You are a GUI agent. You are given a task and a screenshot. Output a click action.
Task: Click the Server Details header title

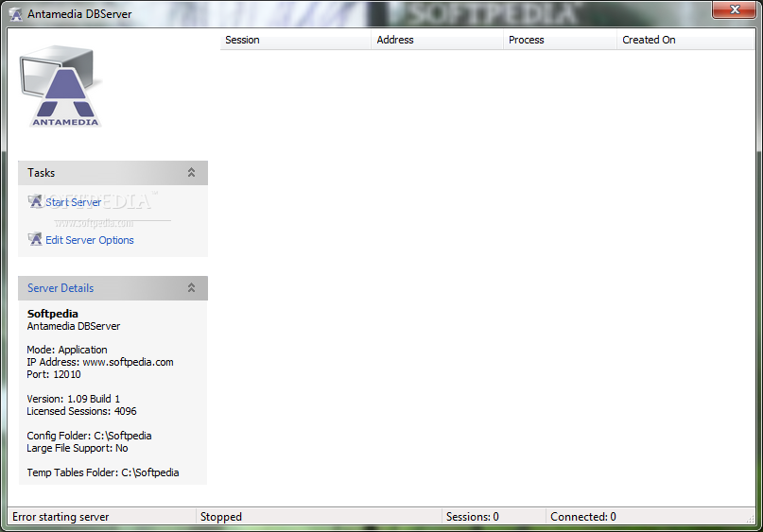point(61,288)
